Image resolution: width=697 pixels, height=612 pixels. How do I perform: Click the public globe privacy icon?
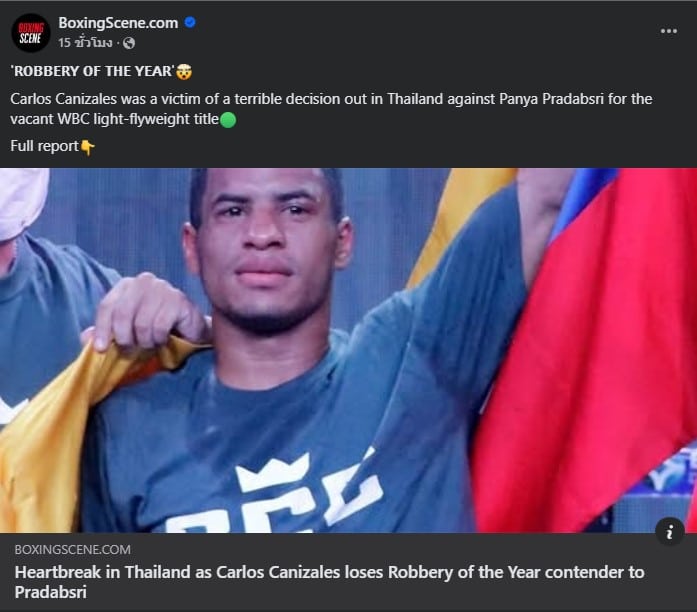[129, 43]
